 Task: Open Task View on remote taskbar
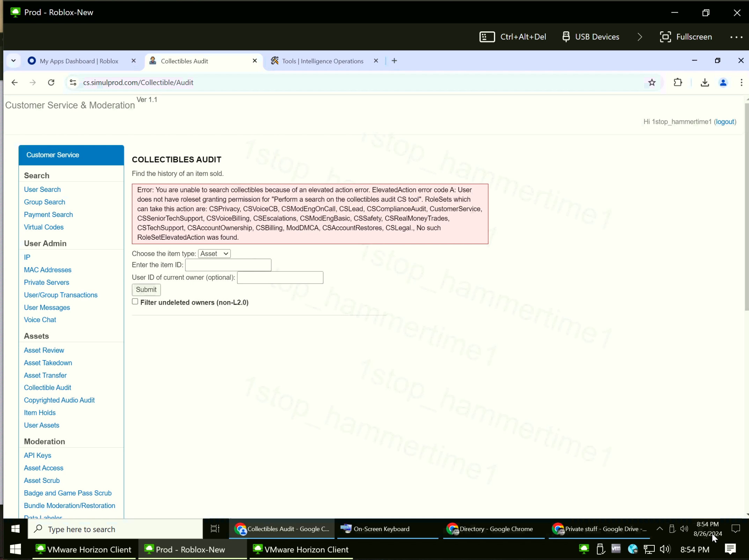215,529
